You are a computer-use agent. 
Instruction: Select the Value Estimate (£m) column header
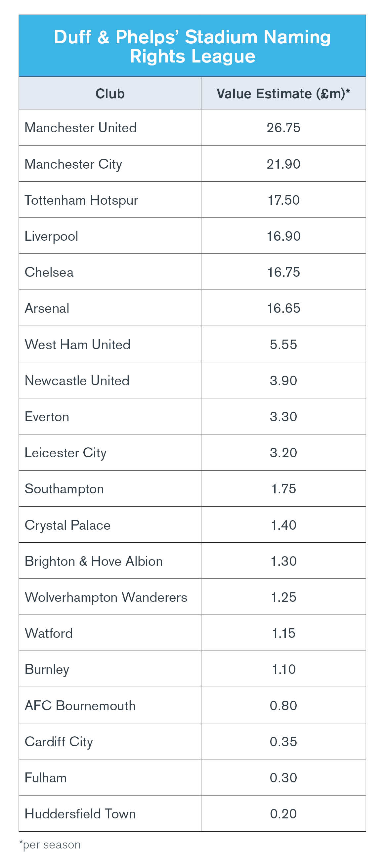tap(283, 93)
